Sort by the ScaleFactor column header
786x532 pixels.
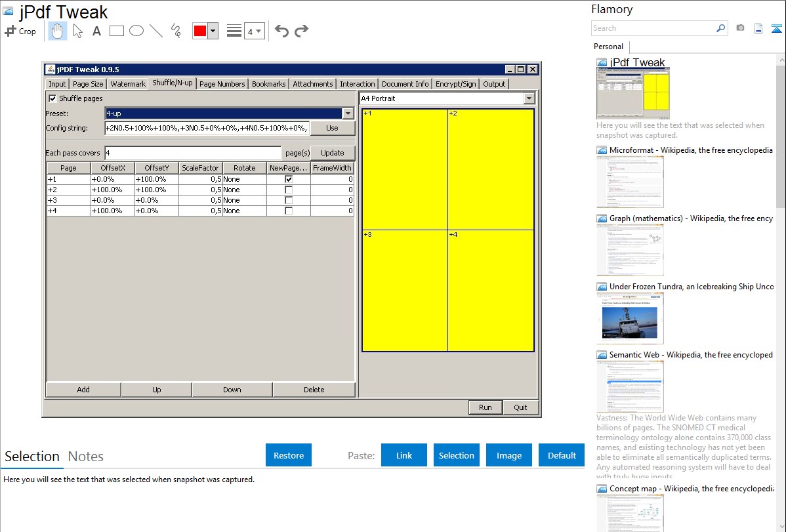point(201,168)
